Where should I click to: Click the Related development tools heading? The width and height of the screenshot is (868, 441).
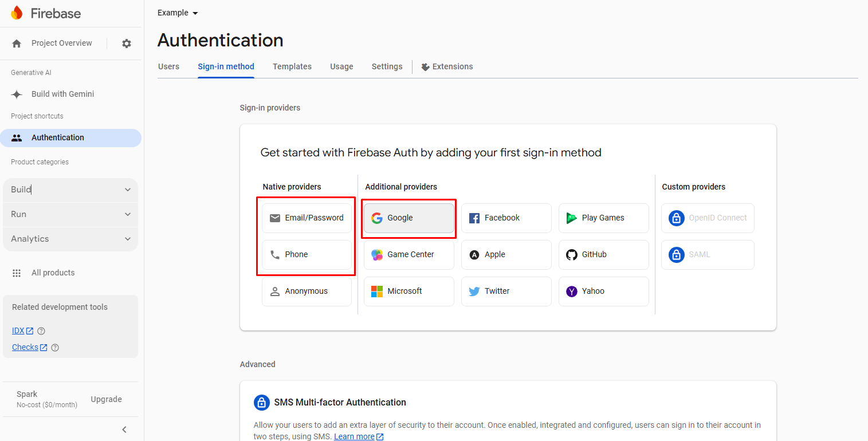[60, 308]
